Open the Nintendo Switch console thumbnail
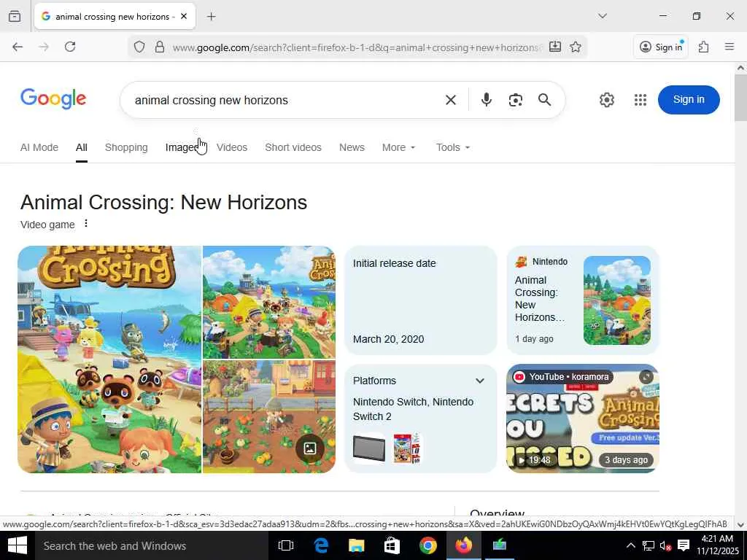This screenshot has height=560, width=747. [x=369, y=448]
